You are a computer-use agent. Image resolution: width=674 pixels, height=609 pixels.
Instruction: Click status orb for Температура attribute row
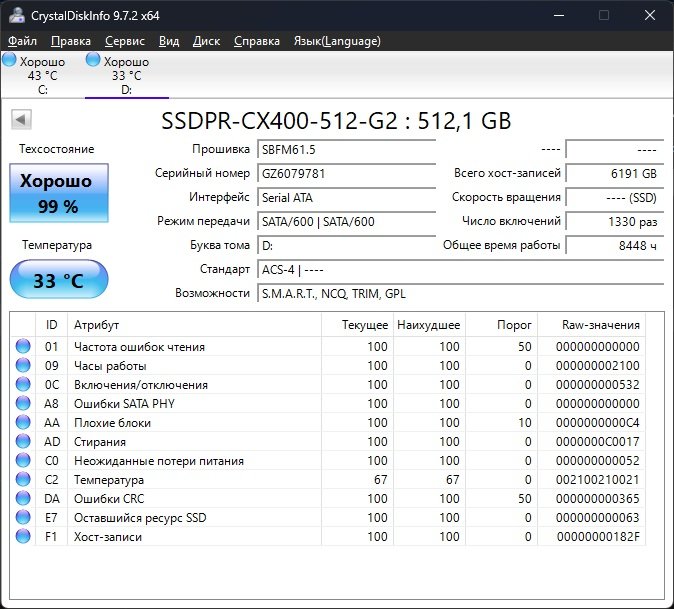23,480
